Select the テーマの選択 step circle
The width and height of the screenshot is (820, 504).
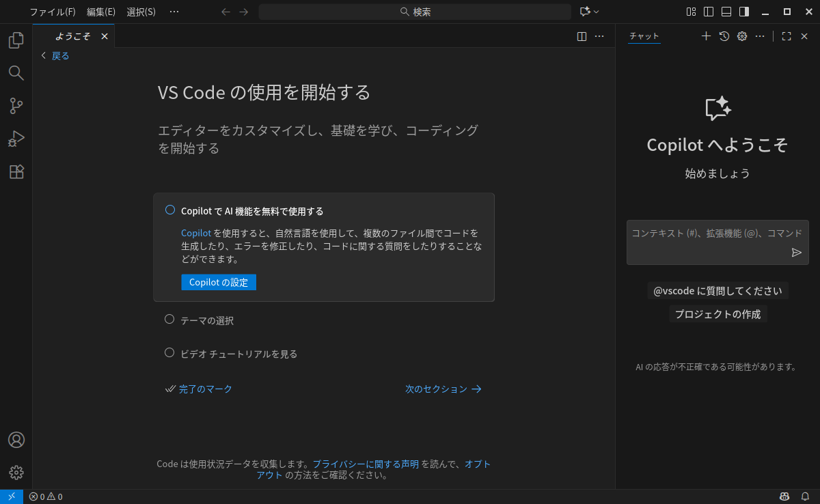click(x=169, y=319)
